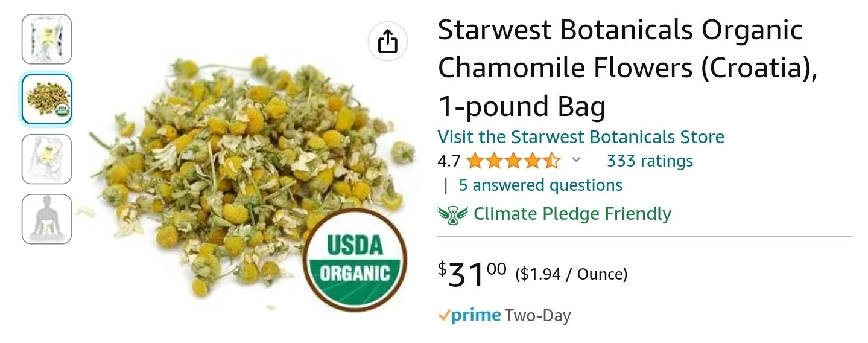
Task: Select the chamomile flowers pile thumbnail
Action: coord(47,99)
